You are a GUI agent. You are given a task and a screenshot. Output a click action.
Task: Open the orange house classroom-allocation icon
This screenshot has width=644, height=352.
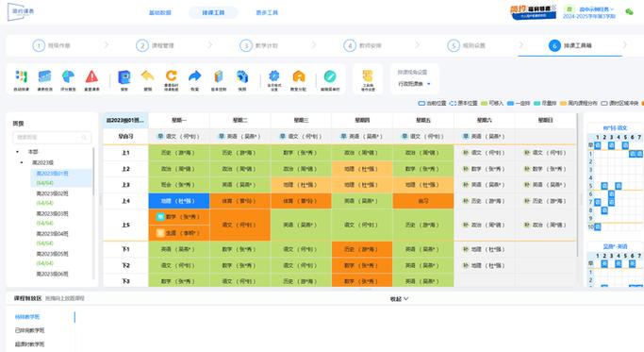point(299,76)
